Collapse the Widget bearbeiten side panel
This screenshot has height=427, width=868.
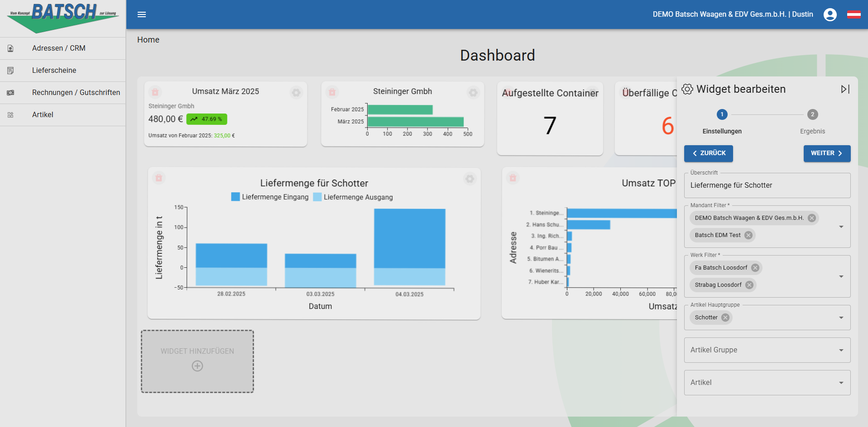845,89
